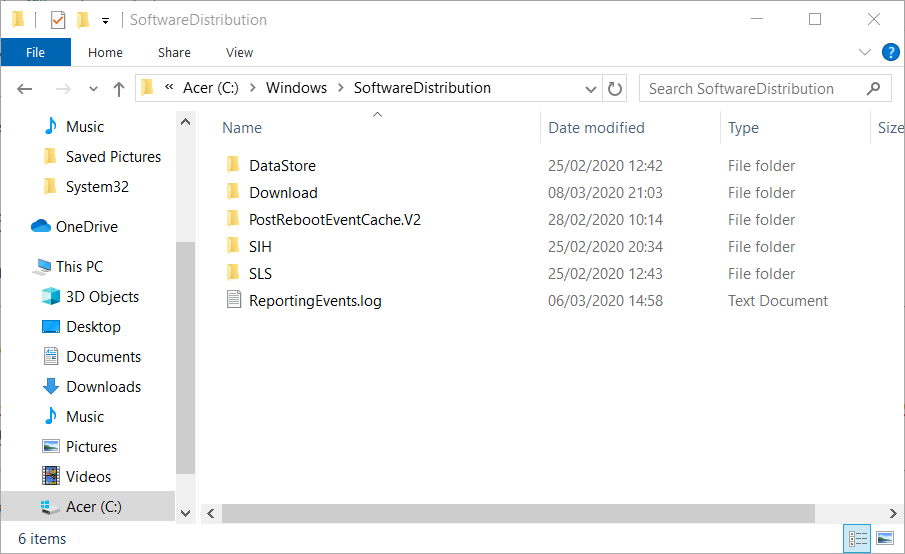The image size is (905, 554).
Task: Open the Quick Access Toolbar dropdown
Action: (105, 20)
